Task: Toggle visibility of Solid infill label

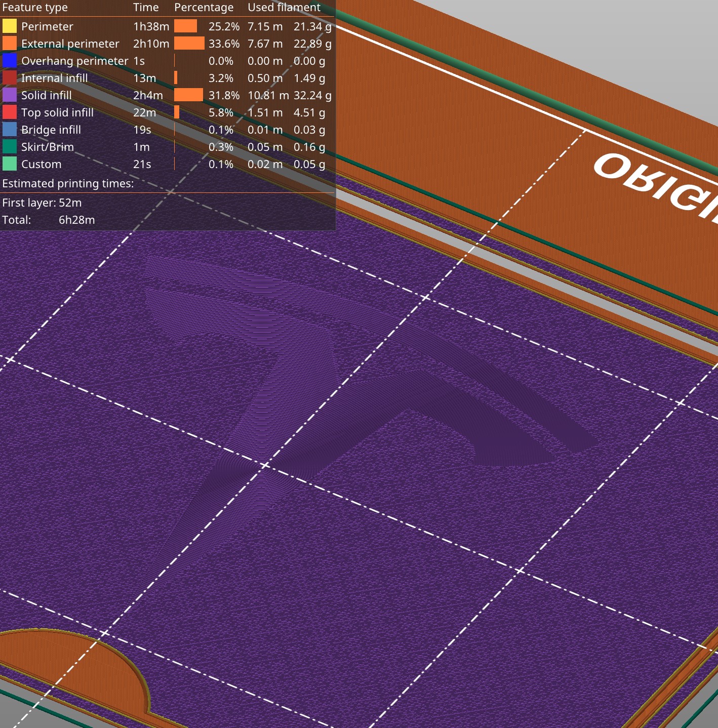Action: (47, 95)
